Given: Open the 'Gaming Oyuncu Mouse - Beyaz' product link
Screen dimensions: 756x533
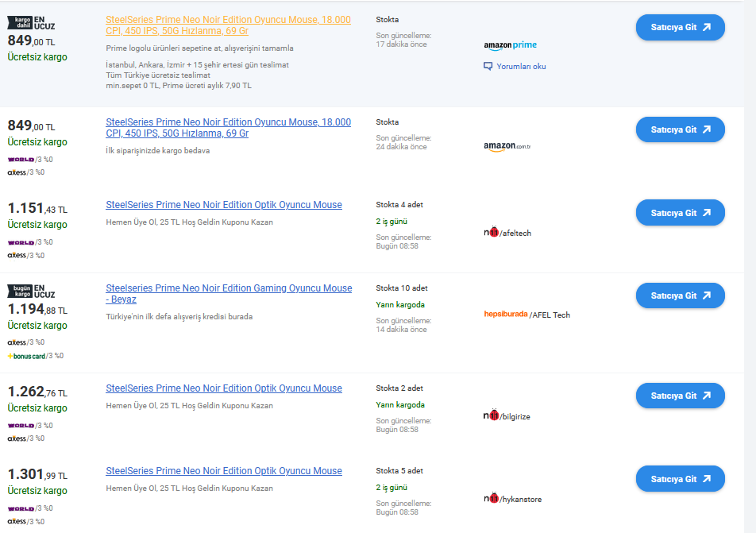Looking at the screenshot, I should 229,294.
